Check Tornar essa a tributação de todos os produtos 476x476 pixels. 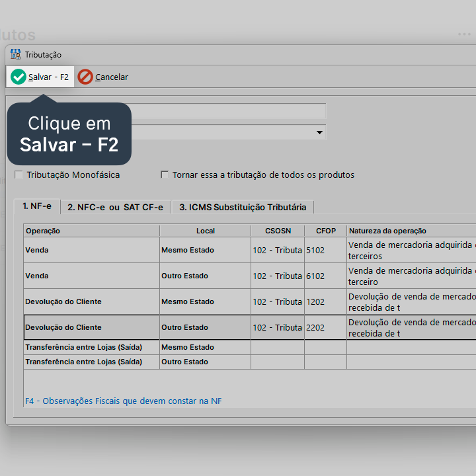[x=165, y=175]
